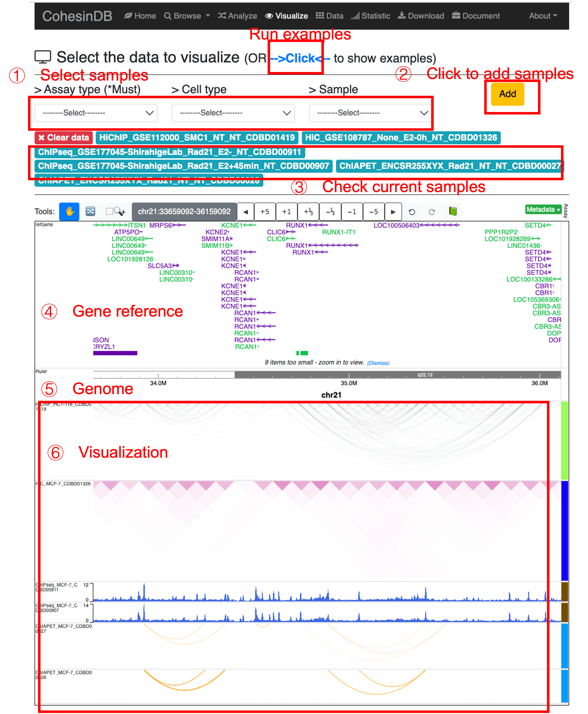Pan left using the left arrow control
588x714 pixels.
(x=246, y=212)
